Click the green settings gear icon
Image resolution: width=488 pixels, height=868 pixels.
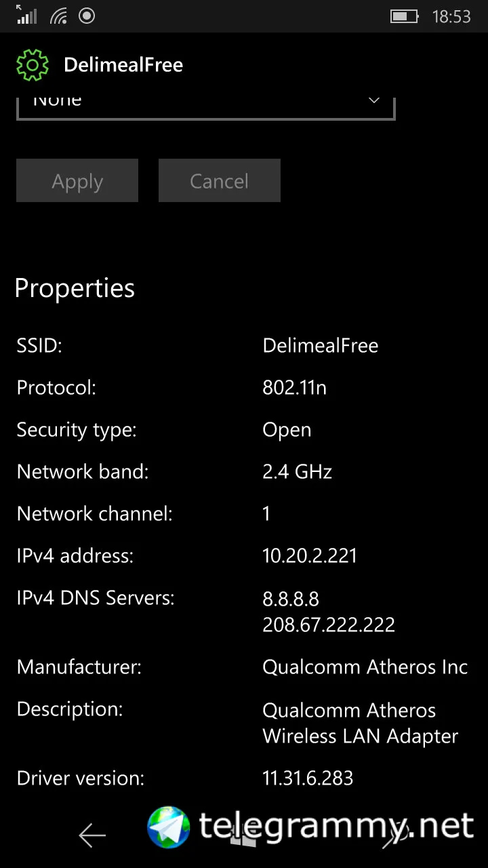33,65
